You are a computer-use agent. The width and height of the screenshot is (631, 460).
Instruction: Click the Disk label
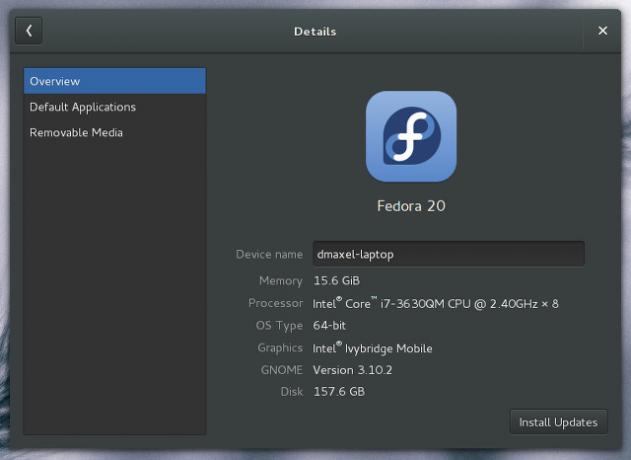point(292,392)
